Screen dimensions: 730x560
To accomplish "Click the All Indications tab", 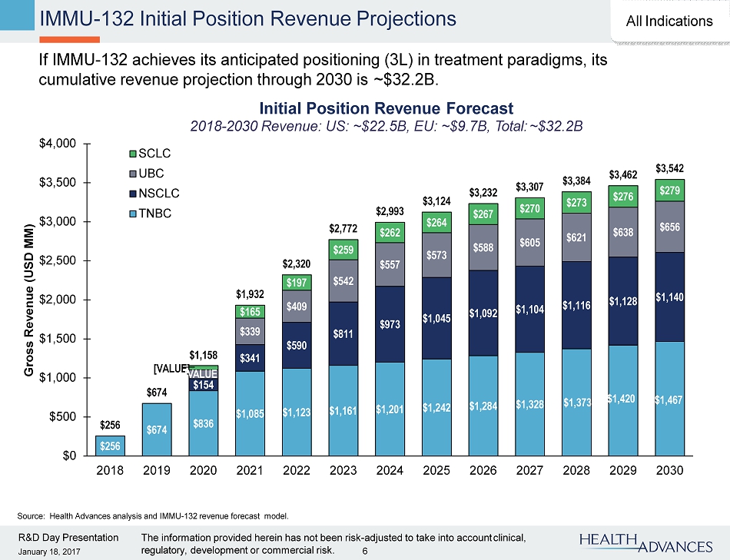I will (x=669, y=21).
